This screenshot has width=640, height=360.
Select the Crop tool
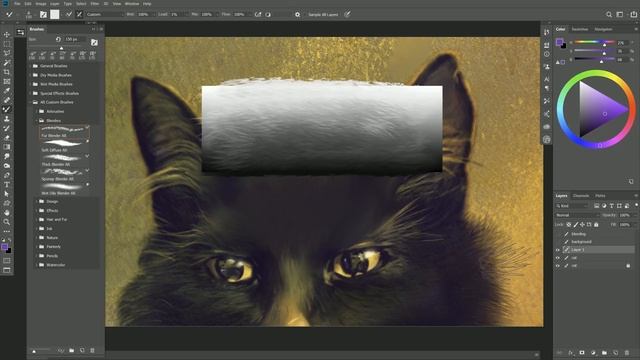[7, 72]
